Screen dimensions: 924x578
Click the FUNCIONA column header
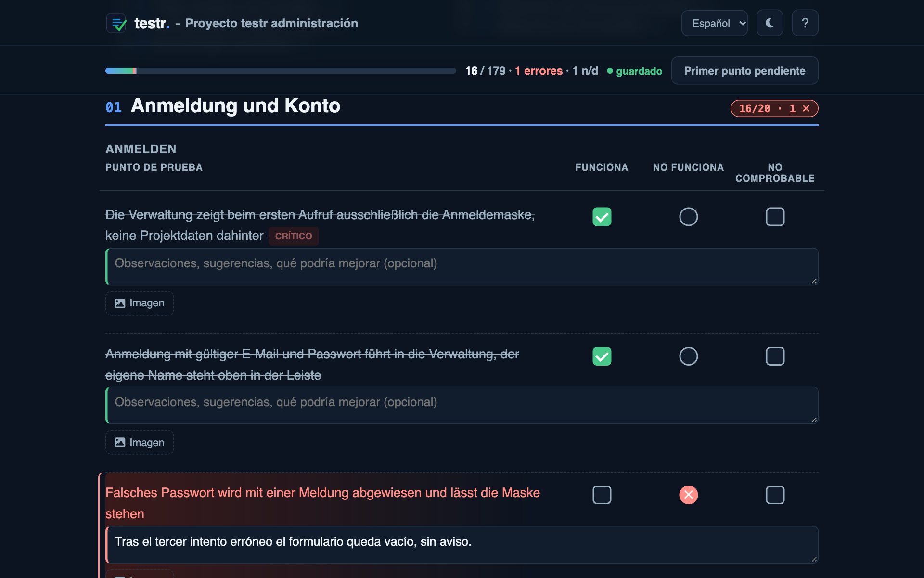pos(602,167)
